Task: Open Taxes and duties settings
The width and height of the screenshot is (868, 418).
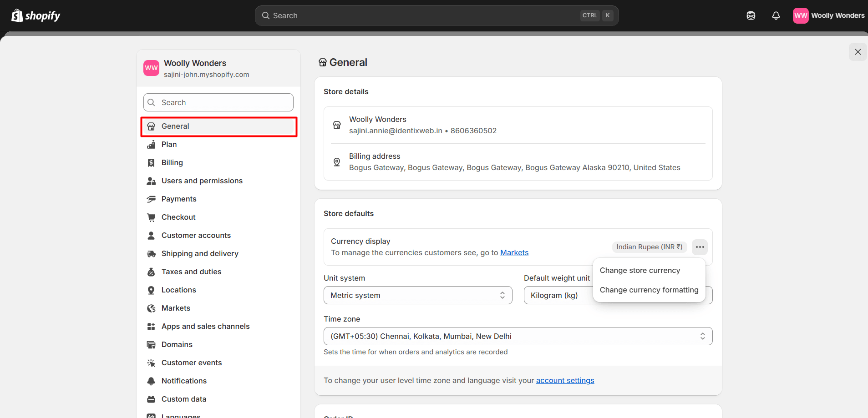Action: coord(219,272)
